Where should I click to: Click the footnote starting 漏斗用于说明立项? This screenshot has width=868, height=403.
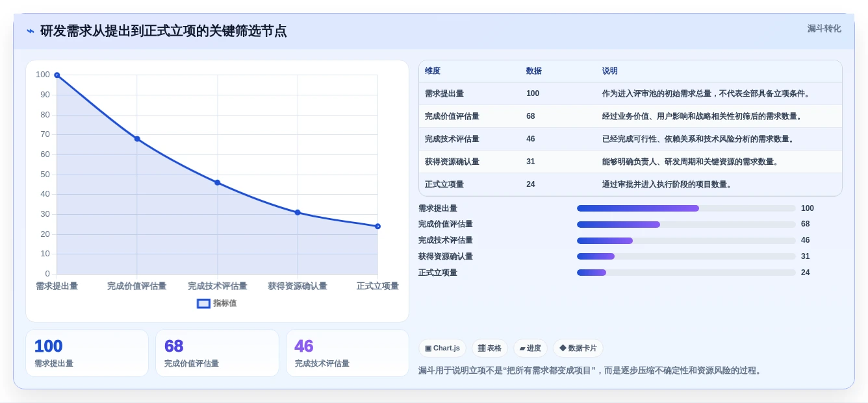pyautogui.click(x=591, y=371)
